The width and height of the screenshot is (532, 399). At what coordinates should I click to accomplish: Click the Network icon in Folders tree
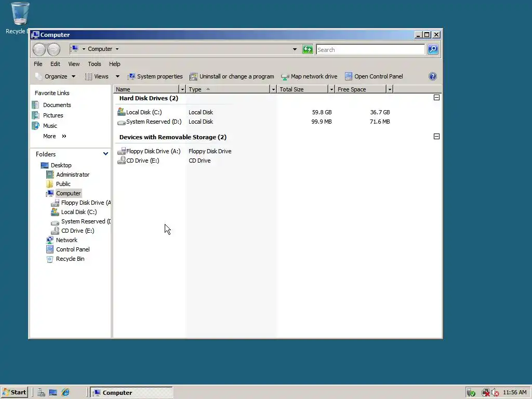(x=50, y=240)
